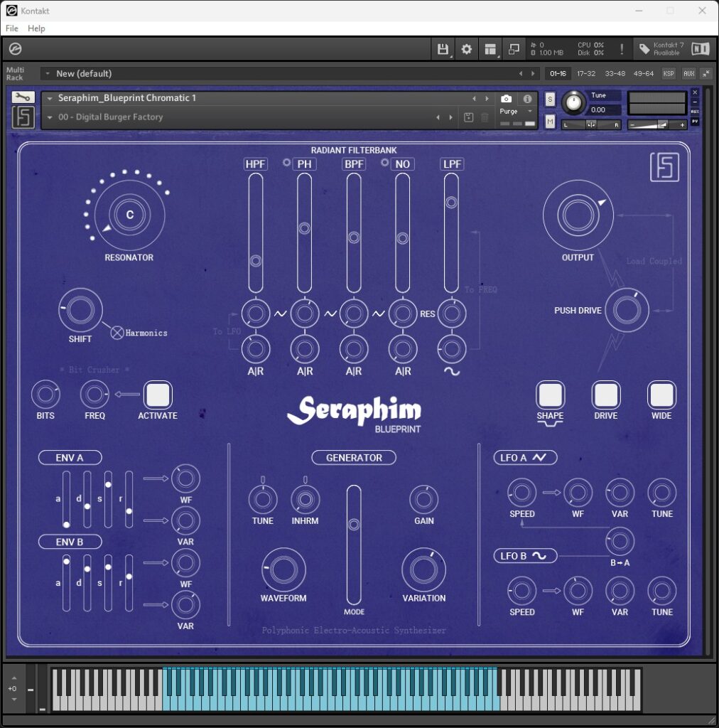Open the instrument info icon

[x=527, y=99]
